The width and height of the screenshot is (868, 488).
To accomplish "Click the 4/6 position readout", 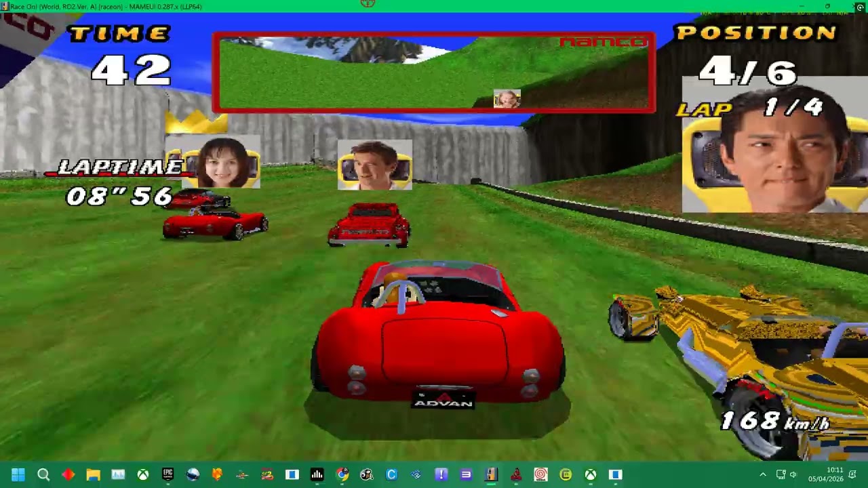I will [747, 70].
